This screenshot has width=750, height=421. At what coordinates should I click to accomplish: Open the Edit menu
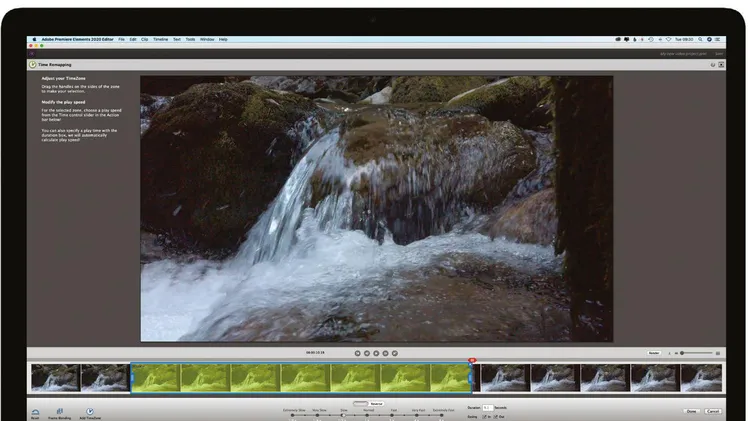(x=133, y=39)
